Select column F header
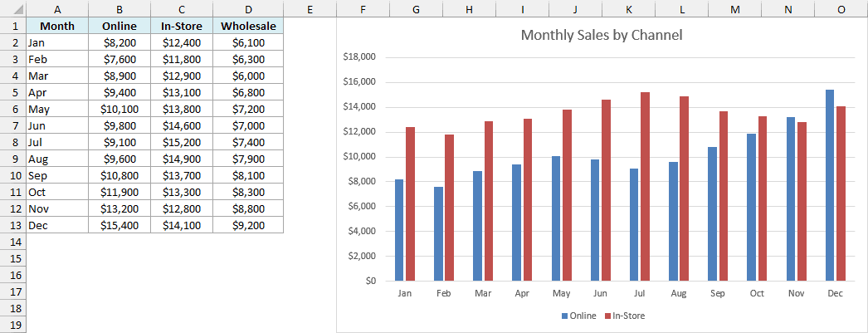Image resolution: width=868 pixels, height=333 pixels. 363,9
